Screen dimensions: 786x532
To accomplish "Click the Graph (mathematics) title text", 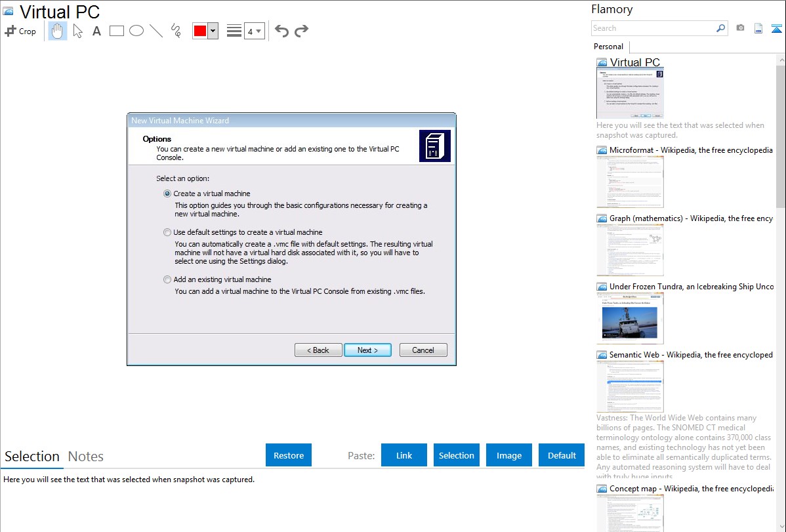I will pos(691,218).
